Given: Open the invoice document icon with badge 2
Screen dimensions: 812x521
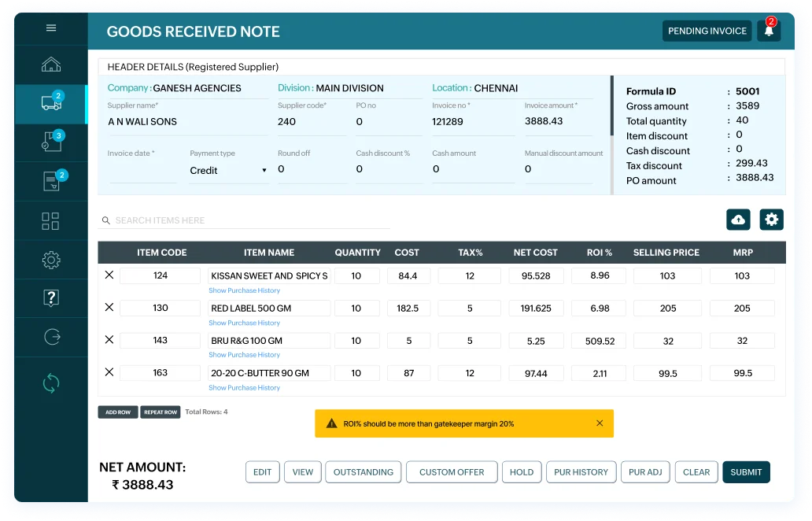Looking at the screenshot, I should coord(50,180).
